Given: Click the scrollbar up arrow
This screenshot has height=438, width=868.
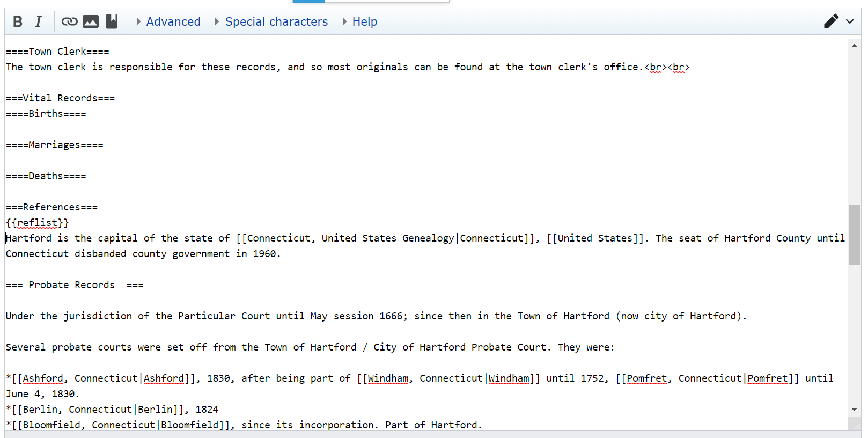Looking at the screenshot, I should [x=854, y=46].
